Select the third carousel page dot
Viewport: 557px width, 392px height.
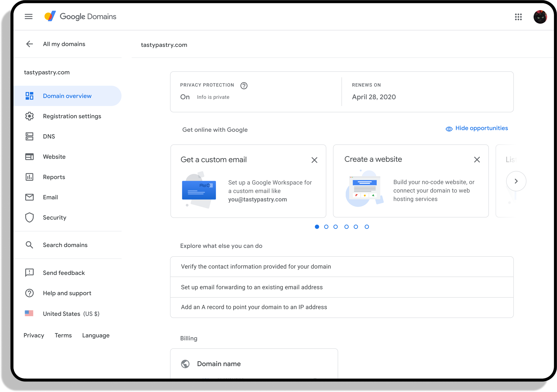pos(336,227)
